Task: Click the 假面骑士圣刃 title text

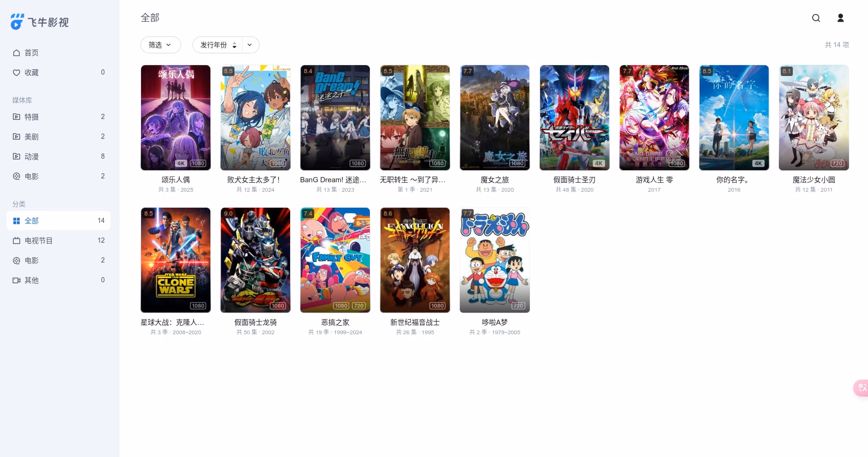Action: click(x=574, y=180)
